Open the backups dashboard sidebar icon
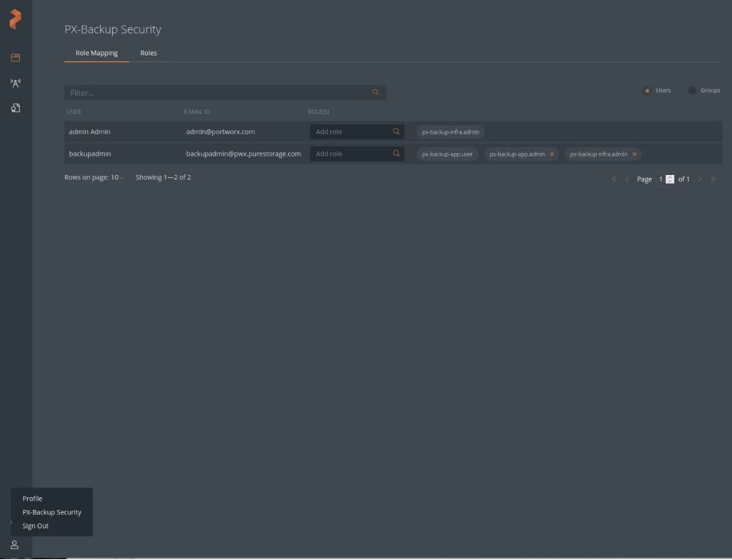 pyautogui.click(x=16, y=58)
